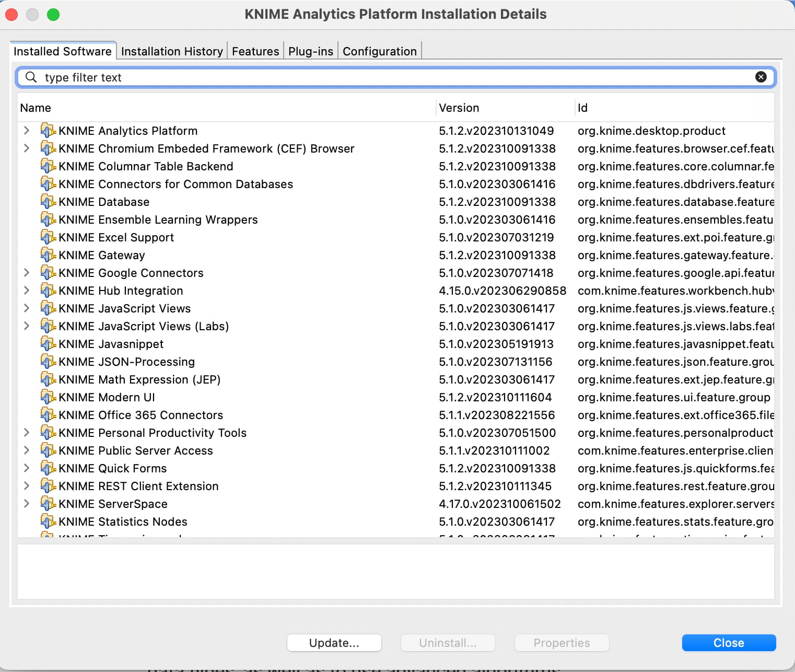
Task: Click the KNIME JSON-Processing icon
Action: 48,362
